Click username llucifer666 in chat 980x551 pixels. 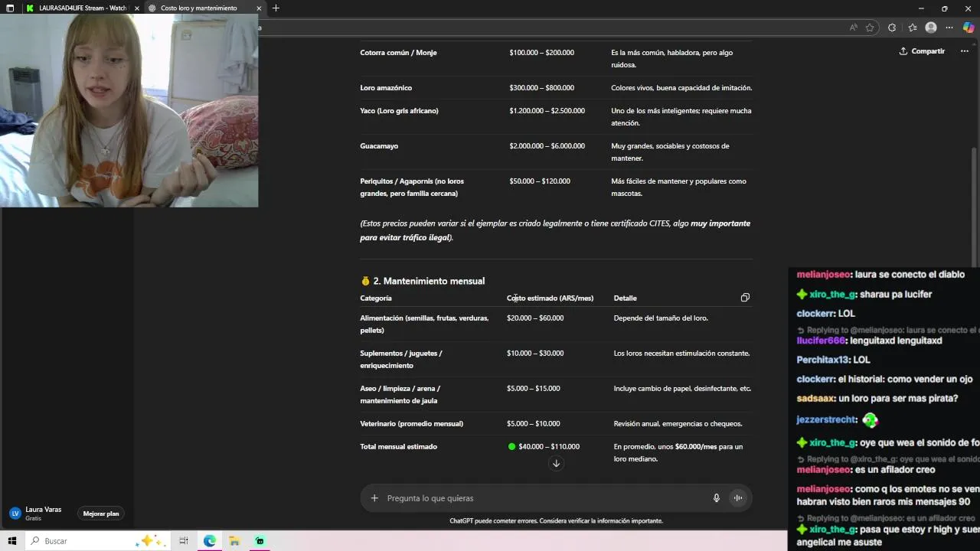point(821,341)
